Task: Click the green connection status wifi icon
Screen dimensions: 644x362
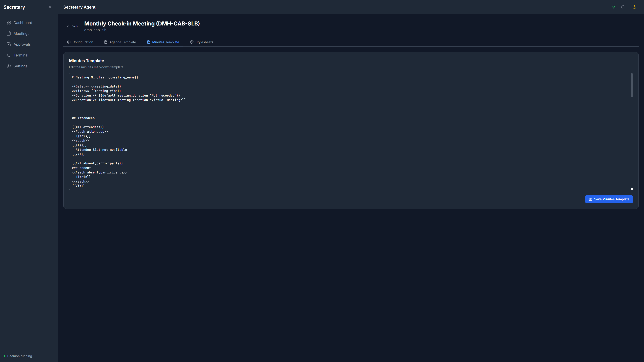Action: [x=613, y=7]
